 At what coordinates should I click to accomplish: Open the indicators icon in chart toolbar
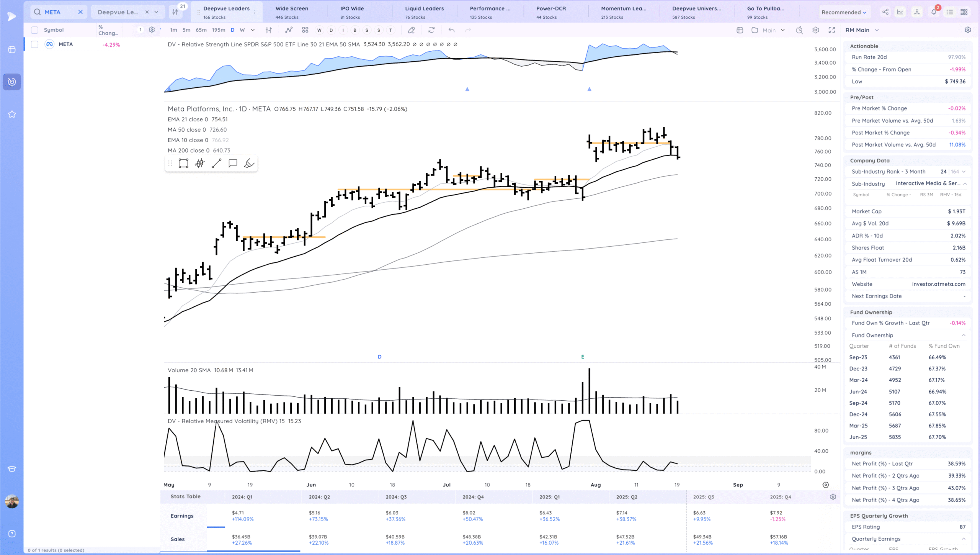point(289,30)
